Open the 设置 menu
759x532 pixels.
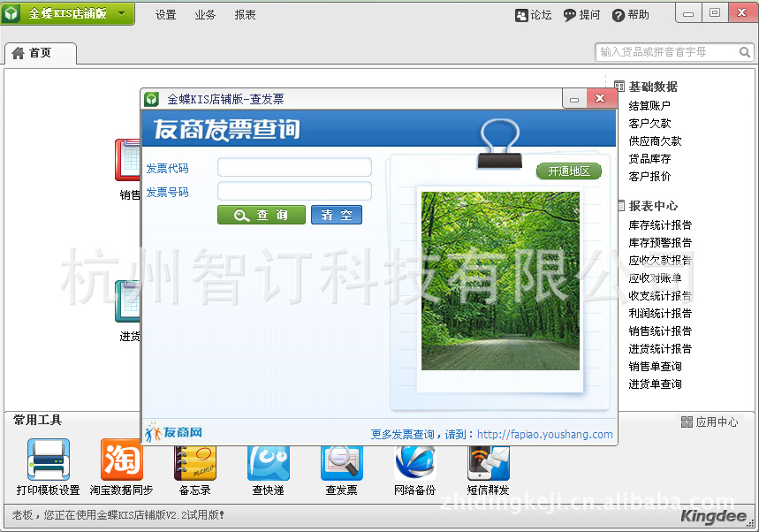click(165, 15)
